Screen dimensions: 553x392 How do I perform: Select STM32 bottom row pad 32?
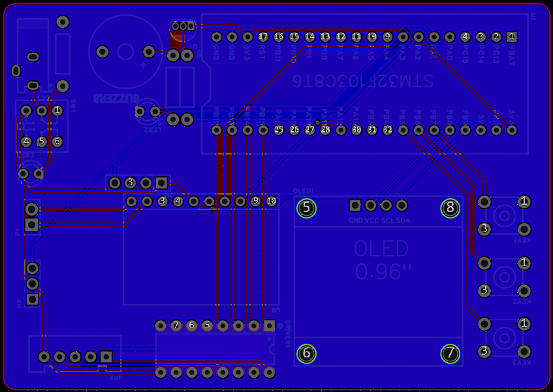click(387, 130)
